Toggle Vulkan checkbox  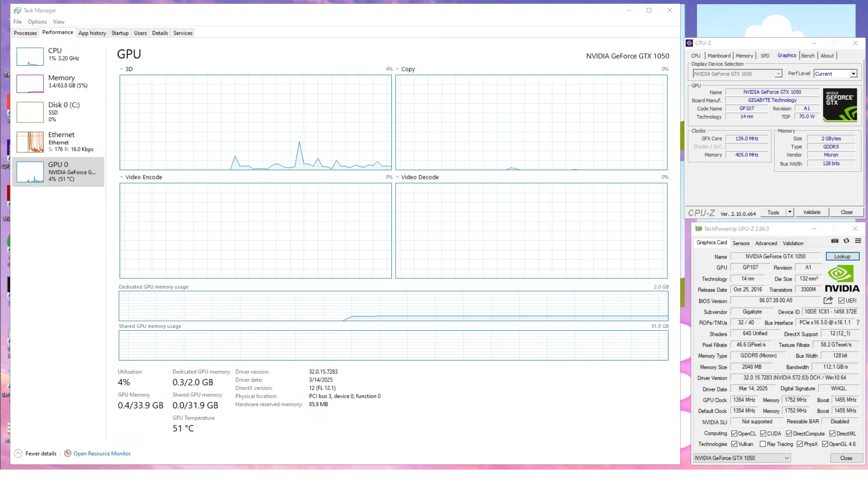[x=734, y=444]
